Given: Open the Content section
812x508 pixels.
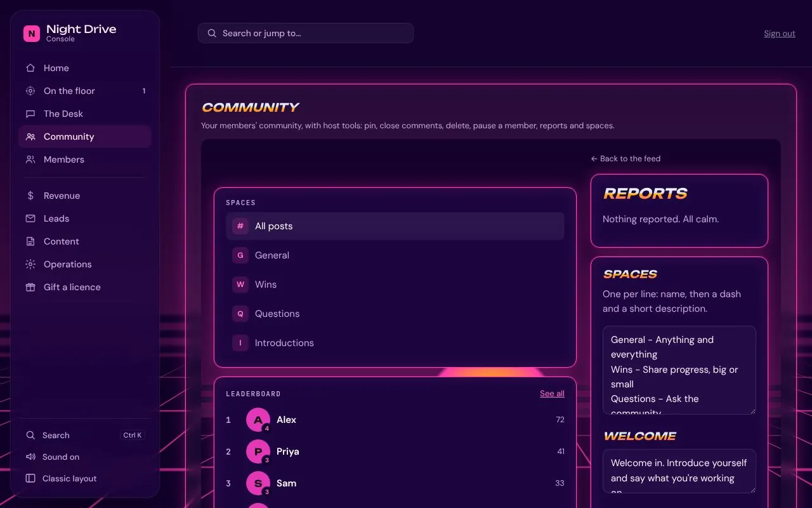Looking at the screenshot, I should point(85,241).
